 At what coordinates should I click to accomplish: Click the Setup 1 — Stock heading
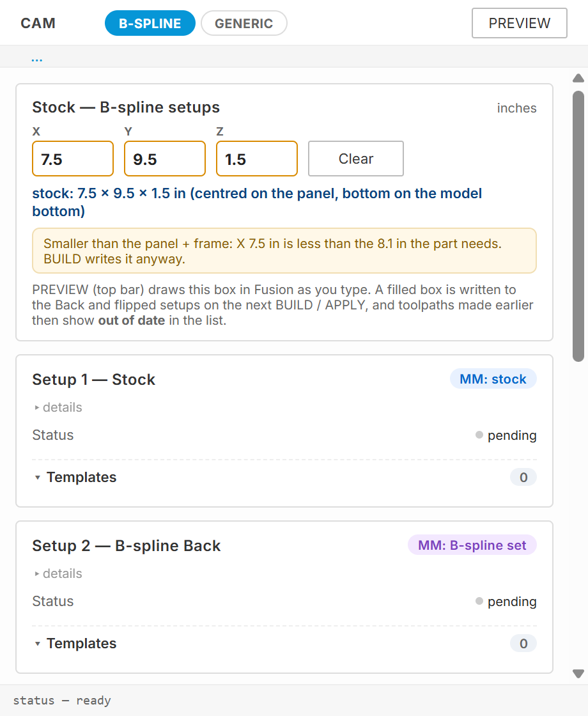[x=93, y=380]
